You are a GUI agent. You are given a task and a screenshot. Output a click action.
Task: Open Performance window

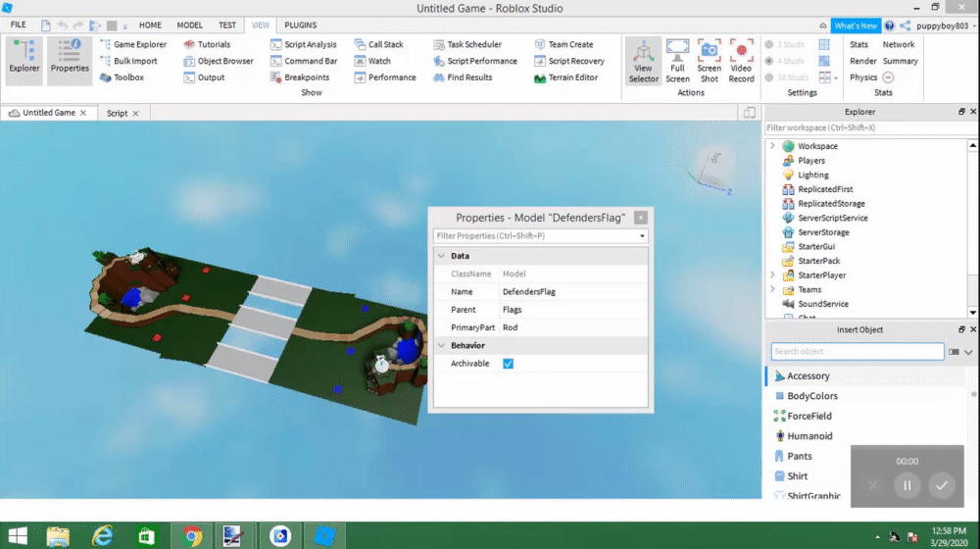click(385, 77)
